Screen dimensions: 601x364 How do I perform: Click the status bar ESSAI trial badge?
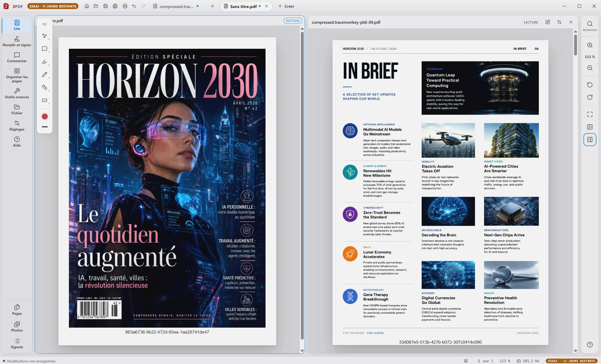(571, 361)
